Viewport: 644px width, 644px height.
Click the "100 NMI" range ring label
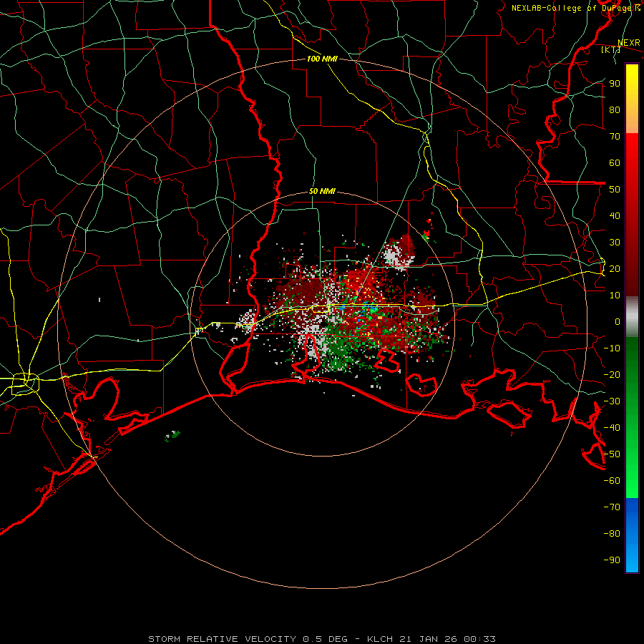click(x=322, y=59)
